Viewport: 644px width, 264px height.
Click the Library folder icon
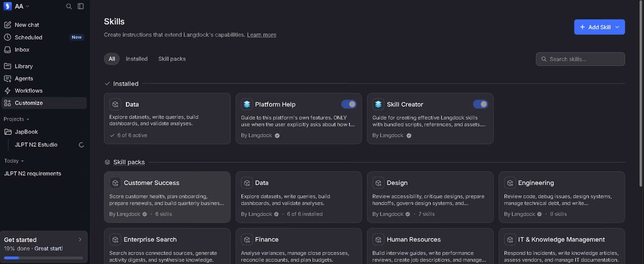[7, 66]
